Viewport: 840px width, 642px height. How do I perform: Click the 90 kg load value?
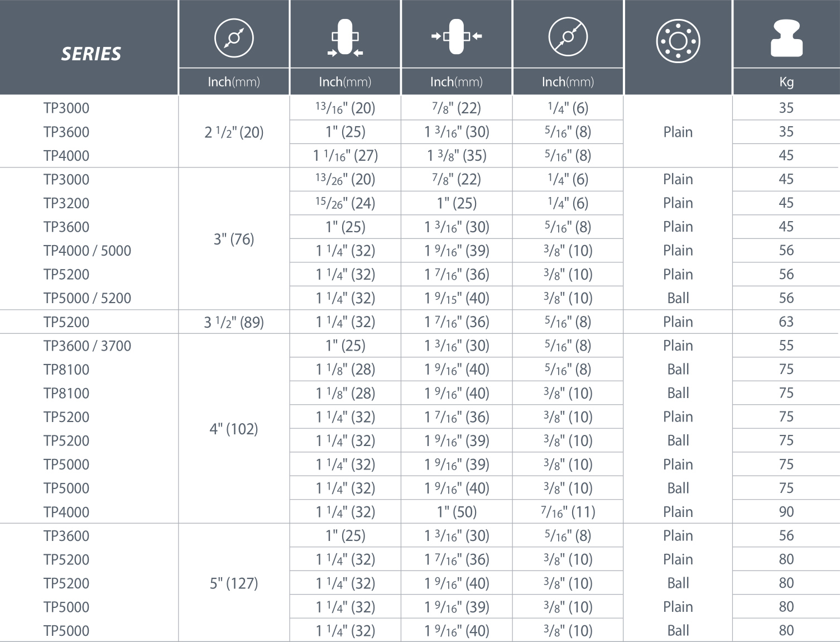coord(786,512)
